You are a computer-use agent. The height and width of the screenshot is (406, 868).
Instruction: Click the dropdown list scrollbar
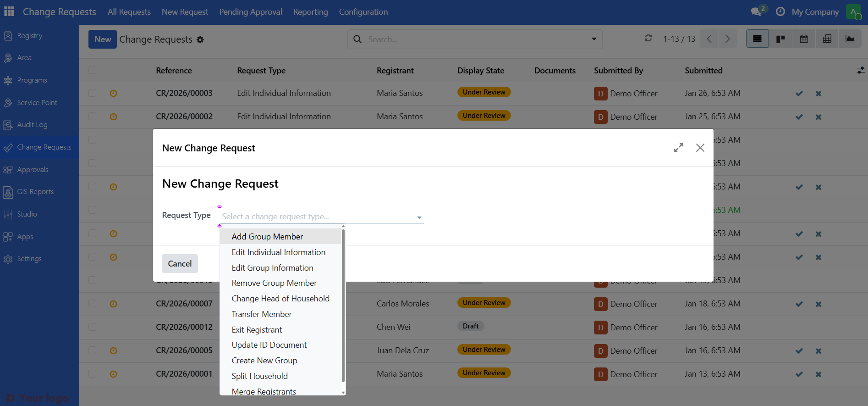pos(343,306)
